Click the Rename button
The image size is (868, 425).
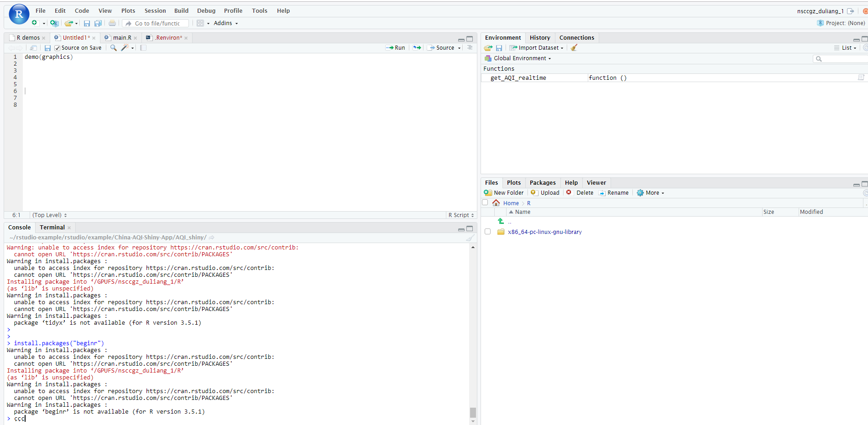614,193
